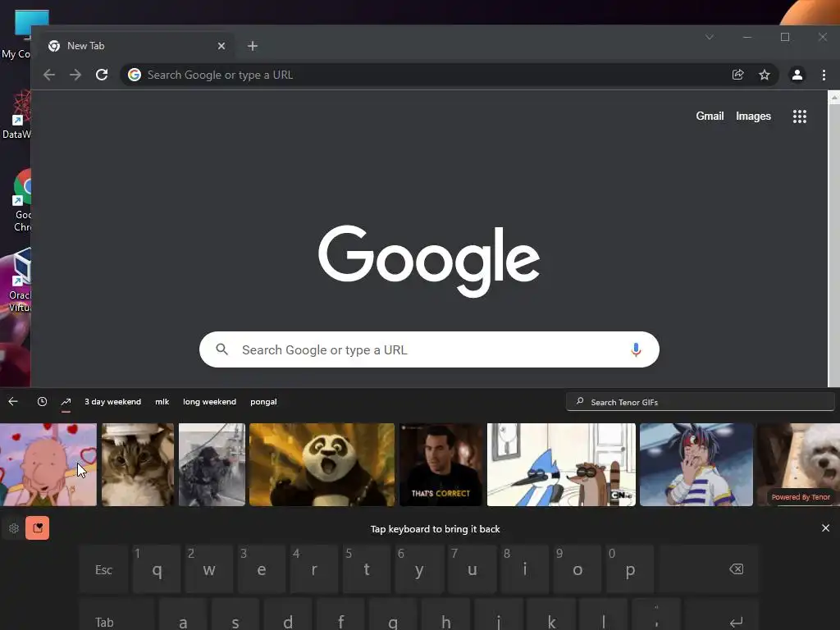Select the bald cartoon hearts GIF
This screenshot has height=630, width=840.
coord(48,464)
